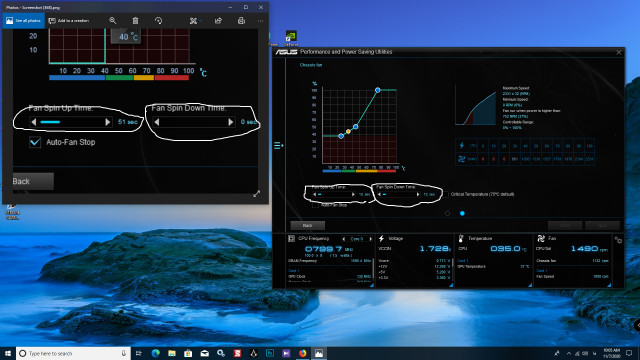Open the Photoshop taskbar icon
The width and height of the screenshot is (640, 360).
pos(270,353)
